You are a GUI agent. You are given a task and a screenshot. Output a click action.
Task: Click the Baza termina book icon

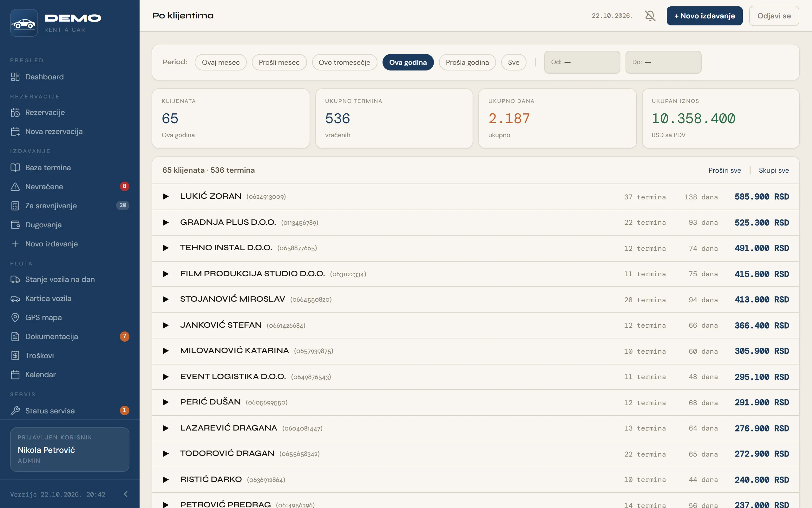(x=15, y=167)
